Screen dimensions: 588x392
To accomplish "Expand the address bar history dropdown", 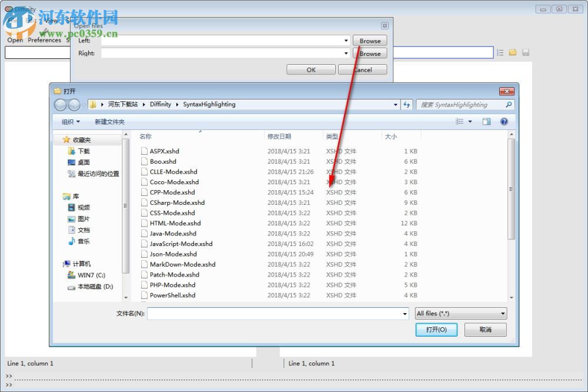I will pos(396,105).
